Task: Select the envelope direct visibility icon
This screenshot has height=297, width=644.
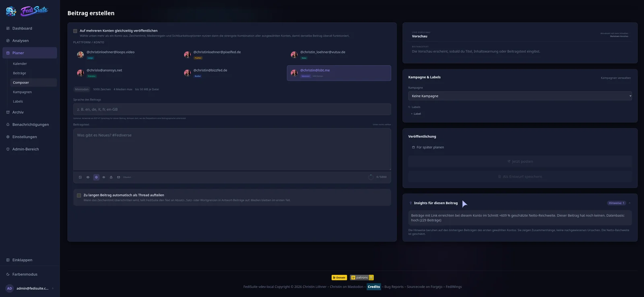Action: [x=118, y=177]
